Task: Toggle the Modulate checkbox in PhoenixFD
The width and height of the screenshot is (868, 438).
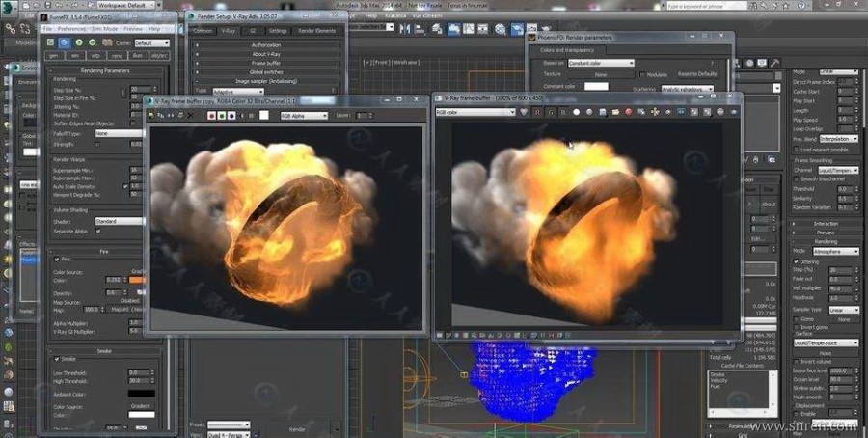Action: click(x=642, y=74)
